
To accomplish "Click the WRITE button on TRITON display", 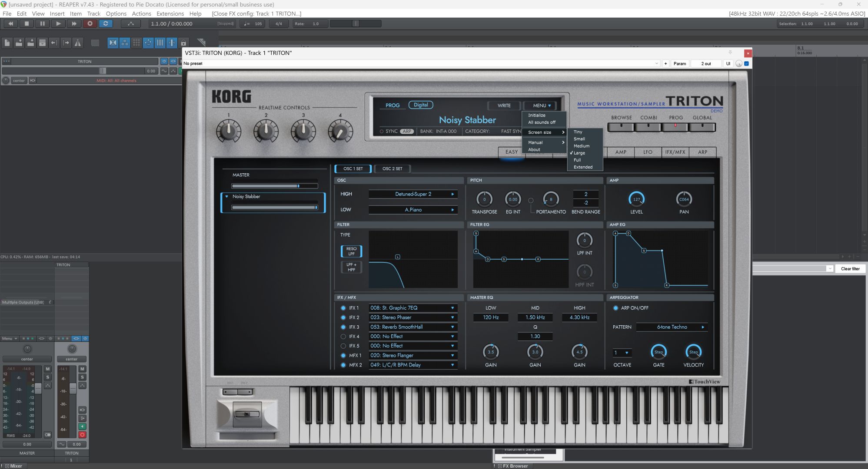I will point(504,106).
